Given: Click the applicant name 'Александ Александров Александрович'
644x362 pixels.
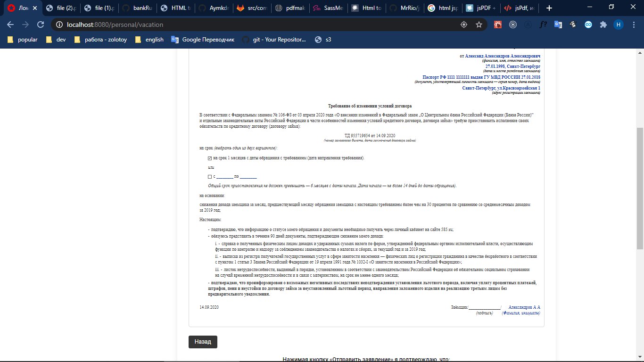Looking at the screenshot, I should pos(503,56).
